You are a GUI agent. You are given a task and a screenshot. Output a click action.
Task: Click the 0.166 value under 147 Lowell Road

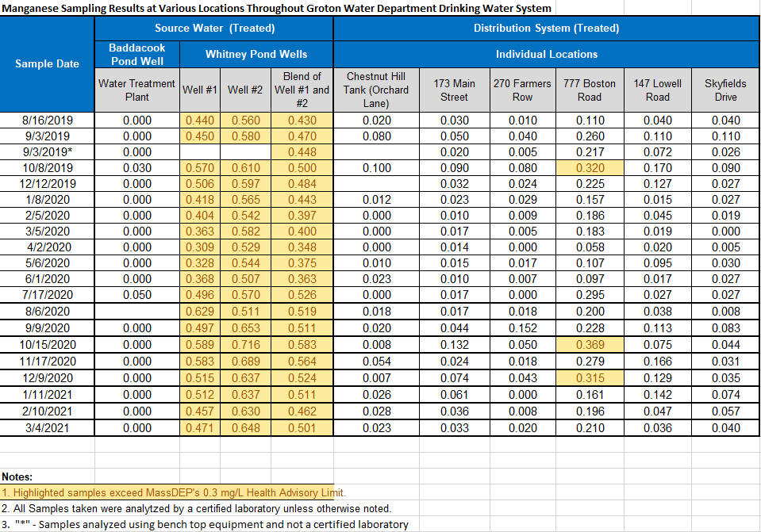658,362
